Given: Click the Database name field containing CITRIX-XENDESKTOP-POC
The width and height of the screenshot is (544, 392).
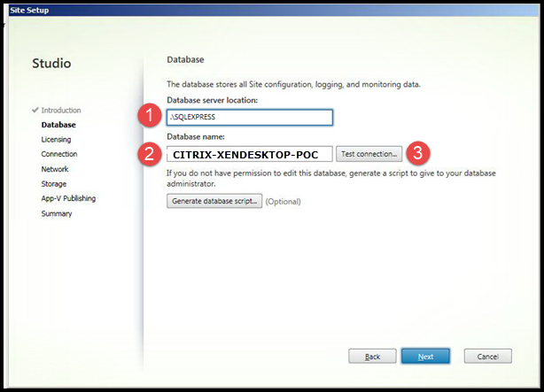Looking at the screenshot, I should tap(250, 154).
